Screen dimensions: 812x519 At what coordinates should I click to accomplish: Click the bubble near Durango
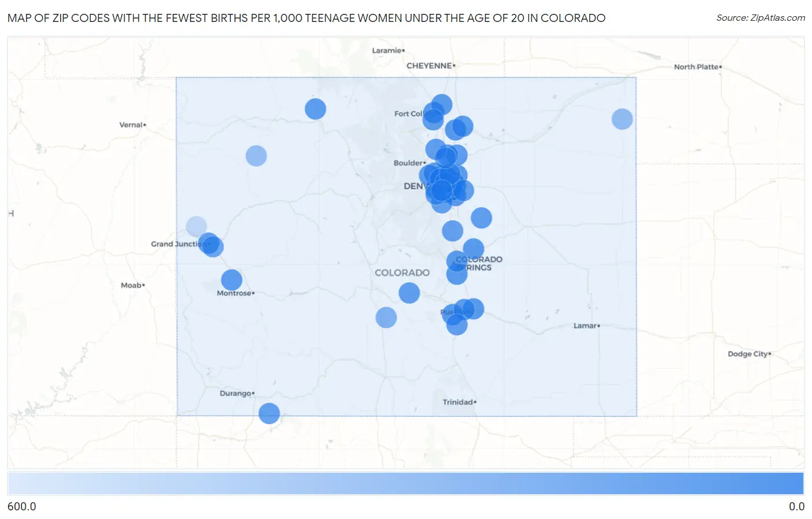(269, 413)
